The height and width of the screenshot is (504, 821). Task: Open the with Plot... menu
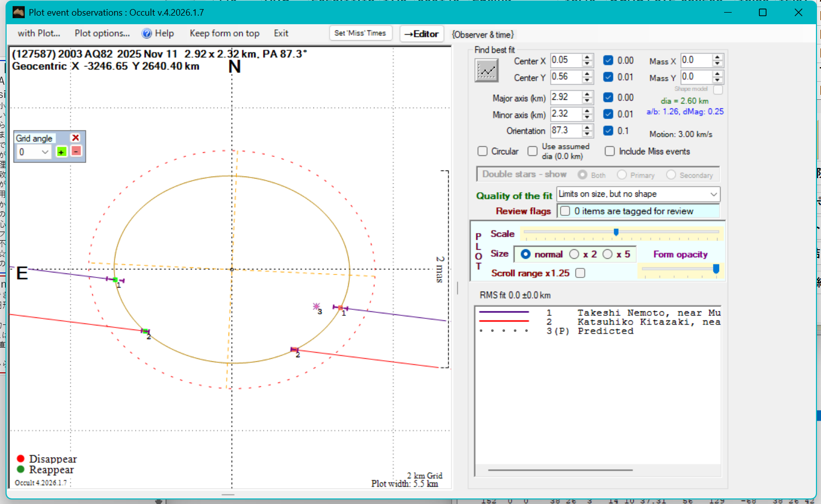(39, 34)
